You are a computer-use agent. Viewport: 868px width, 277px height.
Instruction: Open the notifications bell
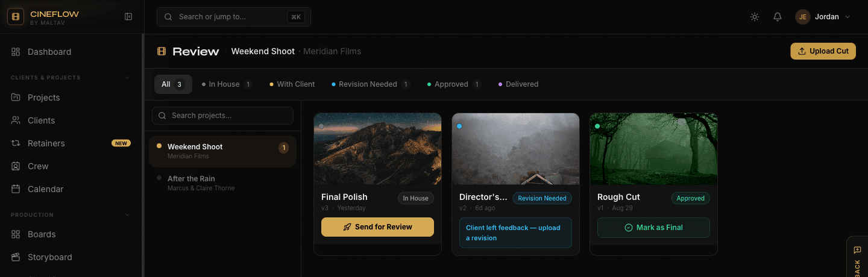click(x=778, y=17)
